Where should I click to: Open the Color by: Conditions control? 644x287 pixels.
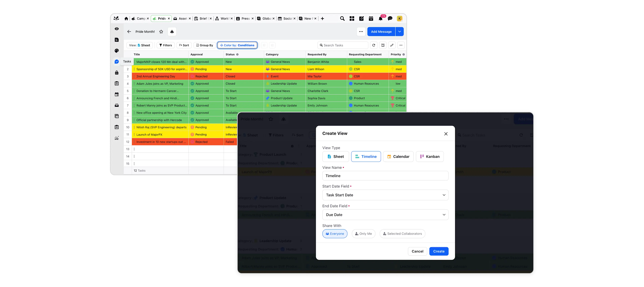coord(237,45)
